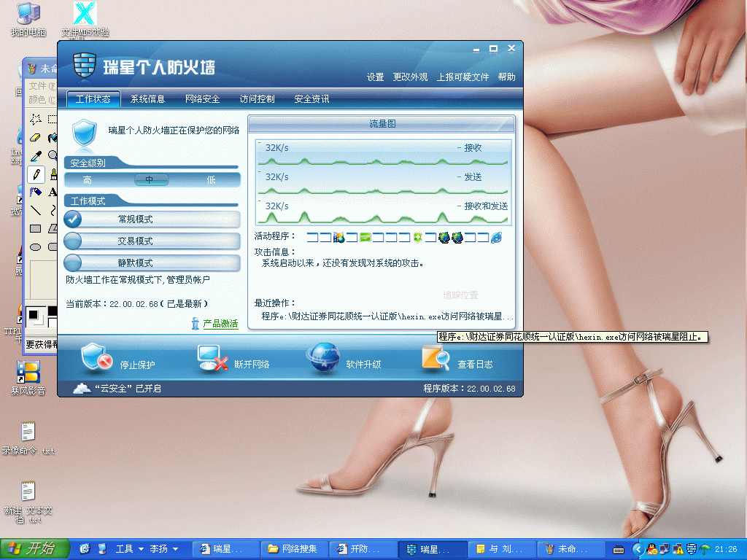This screenshot has height=560, width=747.
Task: Click the QQ penguin tray icon
Action: coord(651,549)
